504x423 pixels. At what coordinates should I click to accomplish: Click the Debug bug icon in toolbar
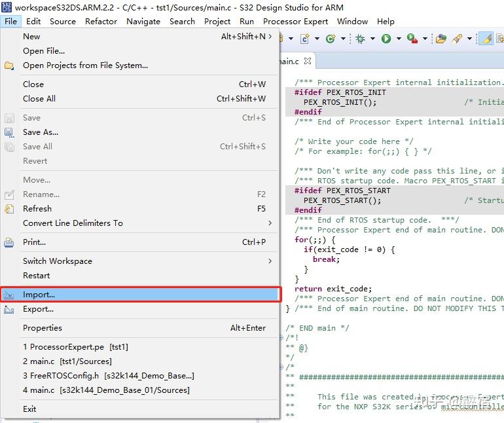[x=360, y=39]
